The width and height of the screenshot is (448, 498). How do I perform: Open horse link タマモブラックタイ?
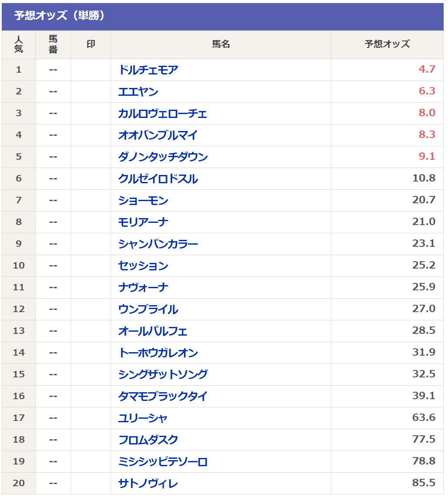coord(163,397)
